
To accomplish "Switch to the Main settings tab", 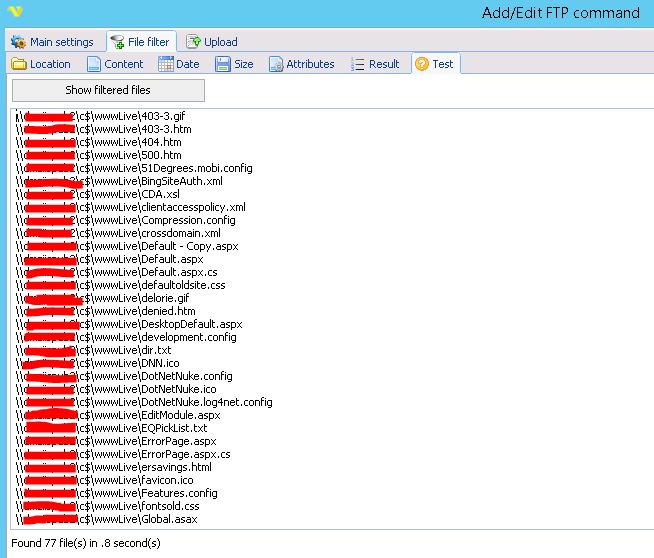I will coord(52,42).
